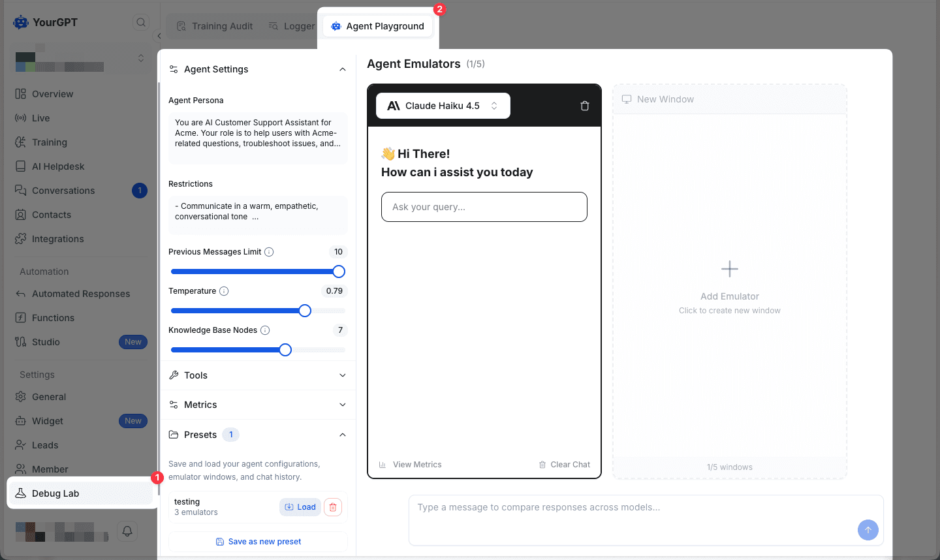Image resolution: width=940 pixels, height=560 pixels.
Task: Click the search icon beside YourGPT
Action: click(x=141, y=22)
